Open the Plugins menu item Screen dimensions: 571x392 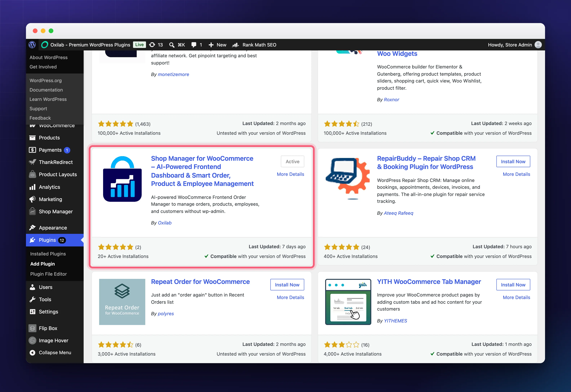click(x=55, y=240)
